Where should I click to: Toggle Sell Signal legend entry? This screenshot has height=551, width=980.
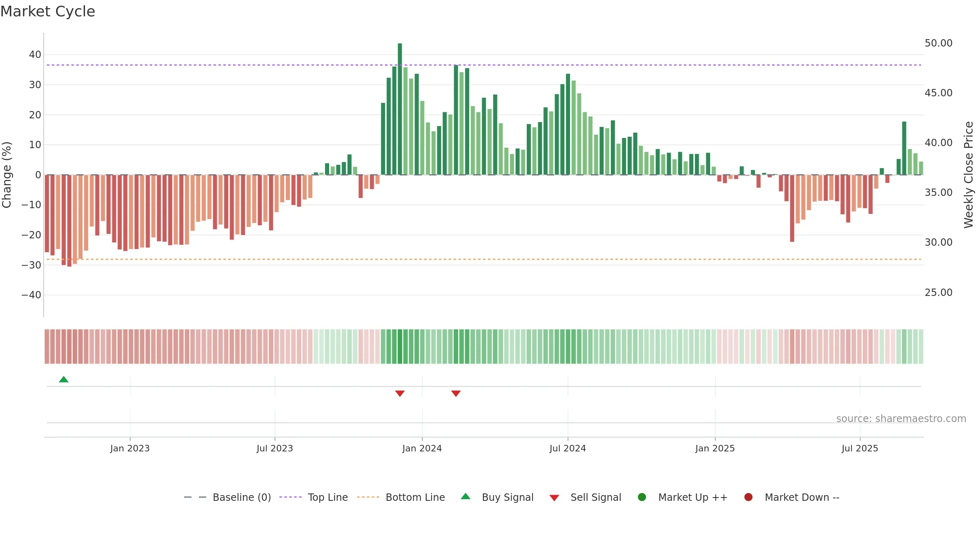[x=585, y=498]
